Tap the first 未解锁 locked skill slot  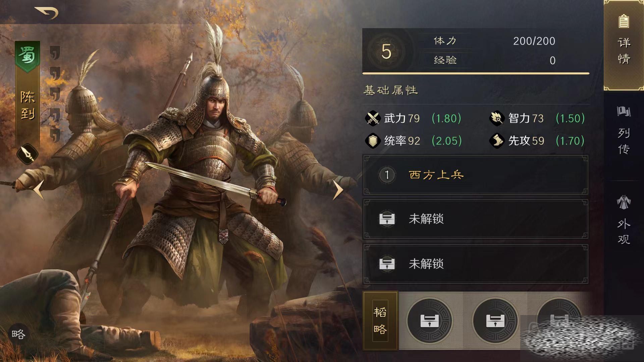(475, 219)
